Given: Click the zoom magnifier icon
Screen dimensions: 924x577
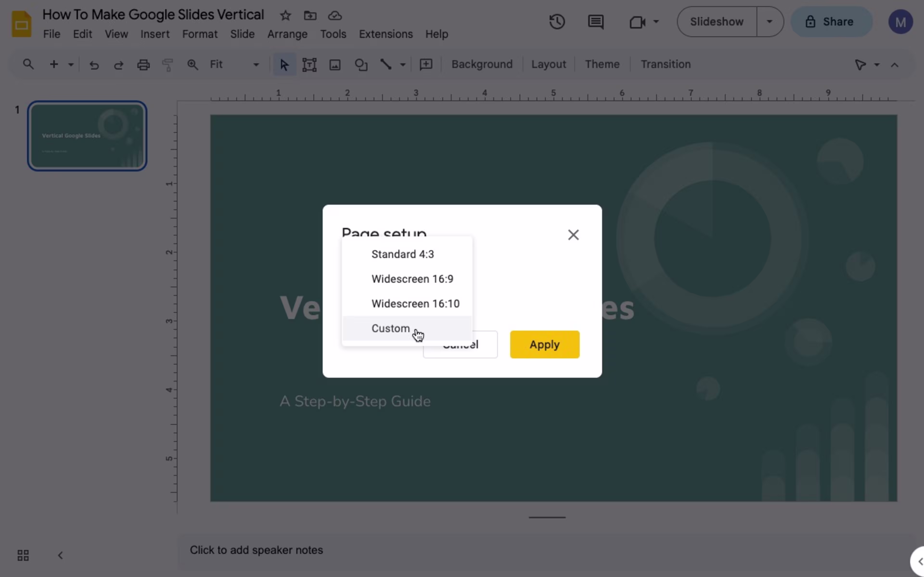Looking at the screenshot, I should 192,65.
